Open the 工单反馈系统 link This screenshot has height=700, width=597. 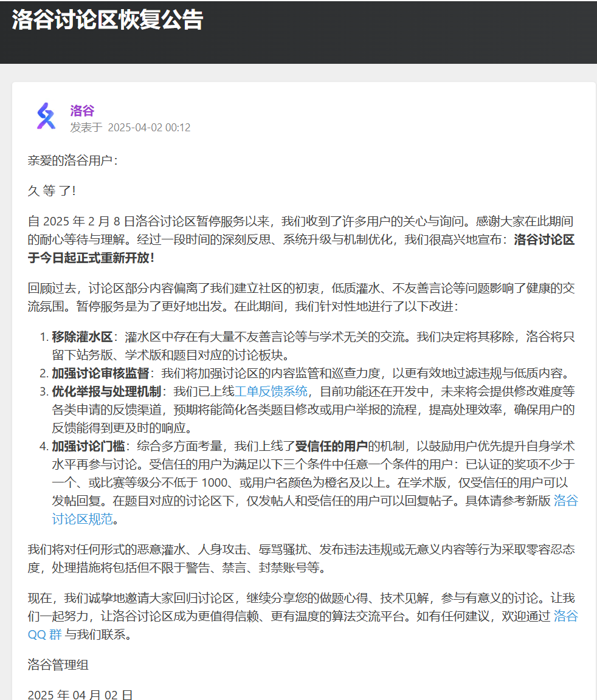tap(271, 391)
